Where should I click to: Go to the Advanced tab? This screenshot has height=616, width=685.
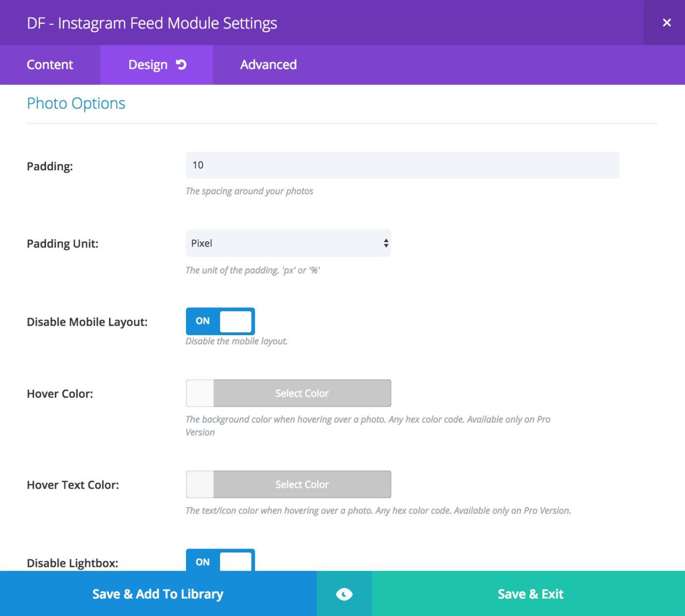(268, 65)
